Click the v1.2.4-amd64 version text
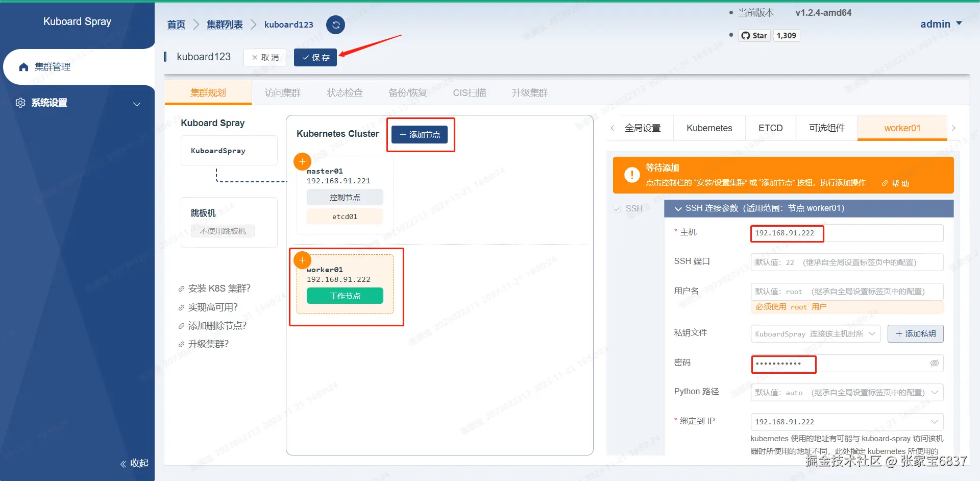 click(823, 13)
